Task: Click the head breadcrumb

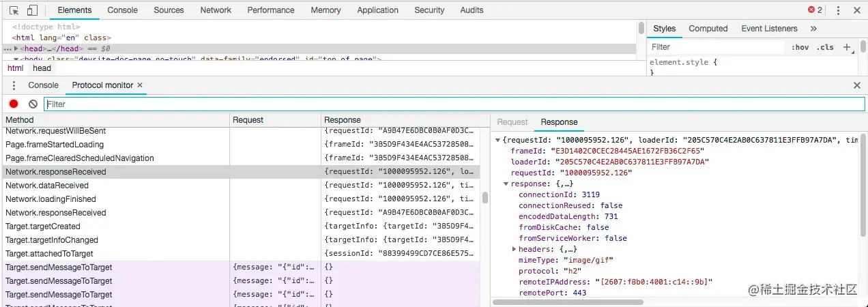Action: coord(42,68)
